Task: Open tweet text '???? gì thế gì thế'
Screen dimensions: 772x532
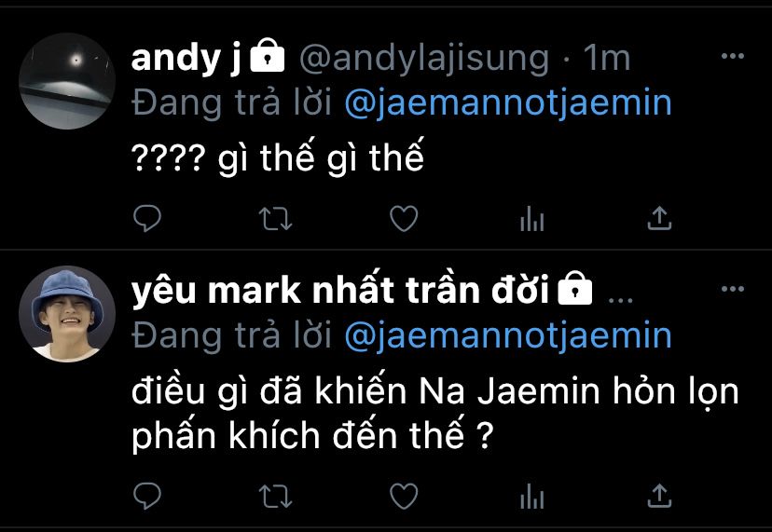Action: pyautogui.click(x=278, y=158)
